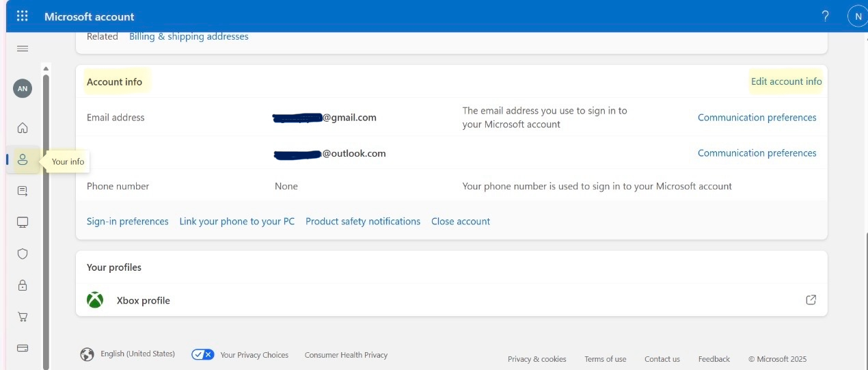The image size is (868, 370).
Task: Open Communication preferences for the gmail address
Action: [x=757, y=118]
